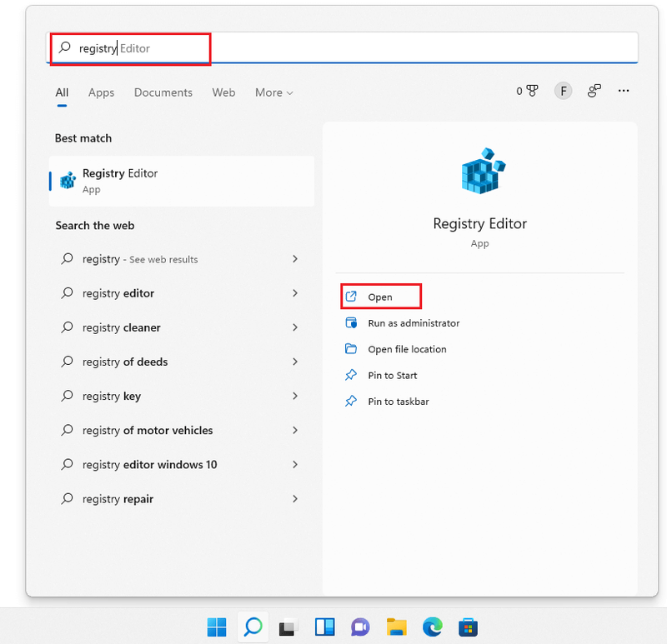This screenshot has width=667, height=644.
Task: Open the Windows Start button on taskbar
Action: [217, 627]
